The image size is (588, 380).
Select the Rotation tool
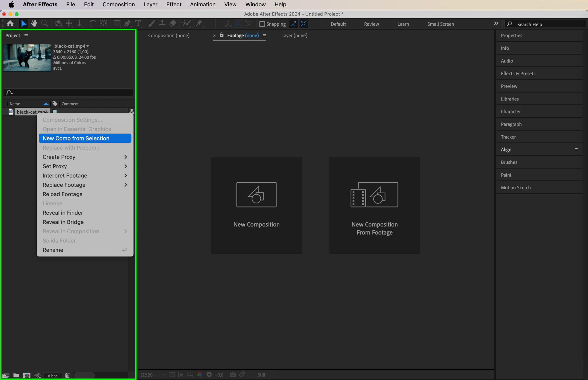[x=92, y=24]
